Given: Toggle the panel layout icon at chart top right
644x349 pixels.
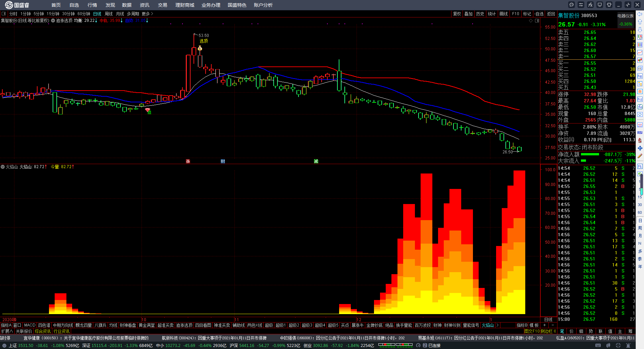Looking at the screenshot, I should coord(537,20).
